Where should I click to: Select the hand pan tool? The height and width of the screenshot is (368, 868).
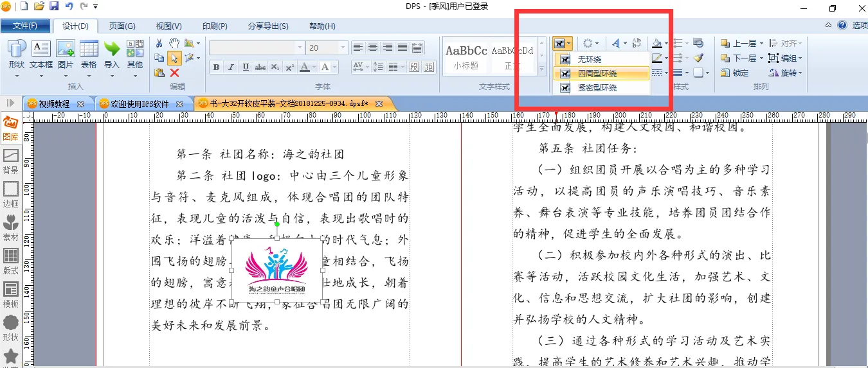coord(174,43)
